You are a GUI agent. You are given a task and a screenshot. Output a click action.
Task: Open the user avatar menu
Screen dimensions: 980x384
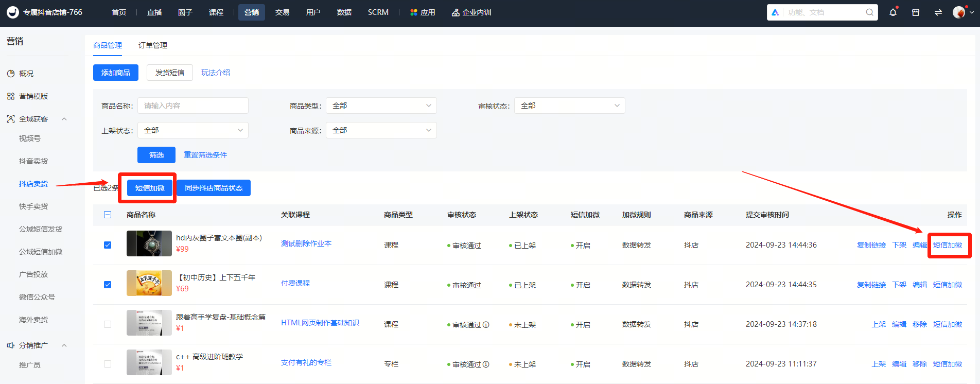click(959, 12)
